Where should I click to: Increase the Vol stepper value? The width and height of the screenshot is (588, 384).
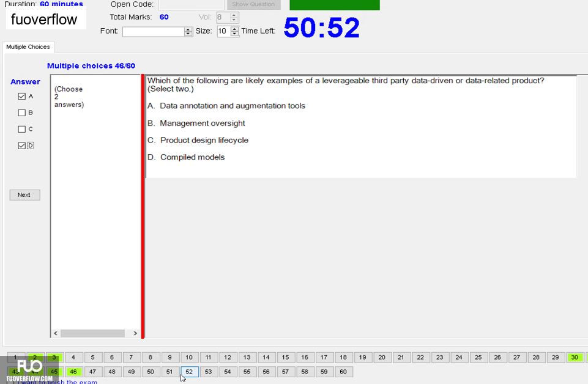tap(234, 15)
